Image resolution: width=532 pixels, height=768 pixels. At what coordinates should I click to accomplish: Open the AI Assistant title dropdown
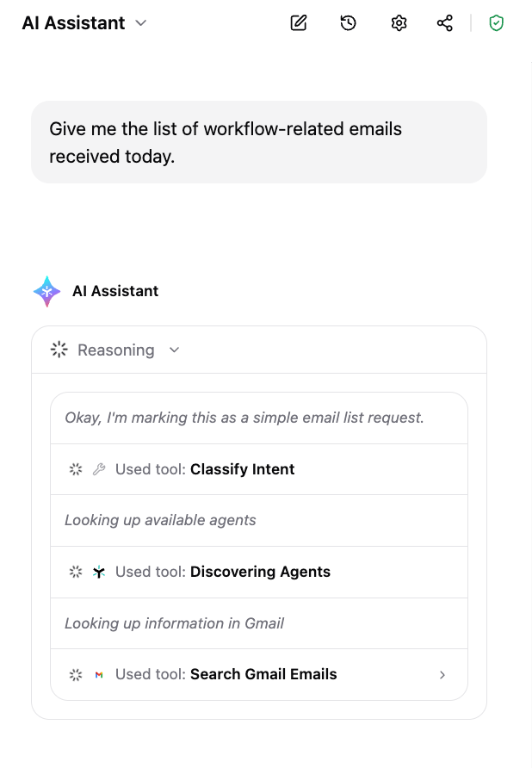[x=140, y=23]
